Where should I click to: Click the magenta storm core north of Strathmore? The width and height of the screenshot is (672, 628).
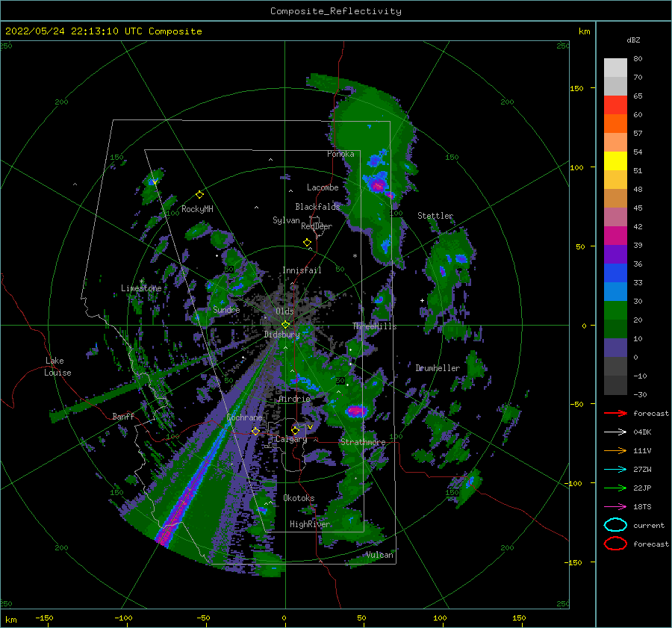pos(355,411)
